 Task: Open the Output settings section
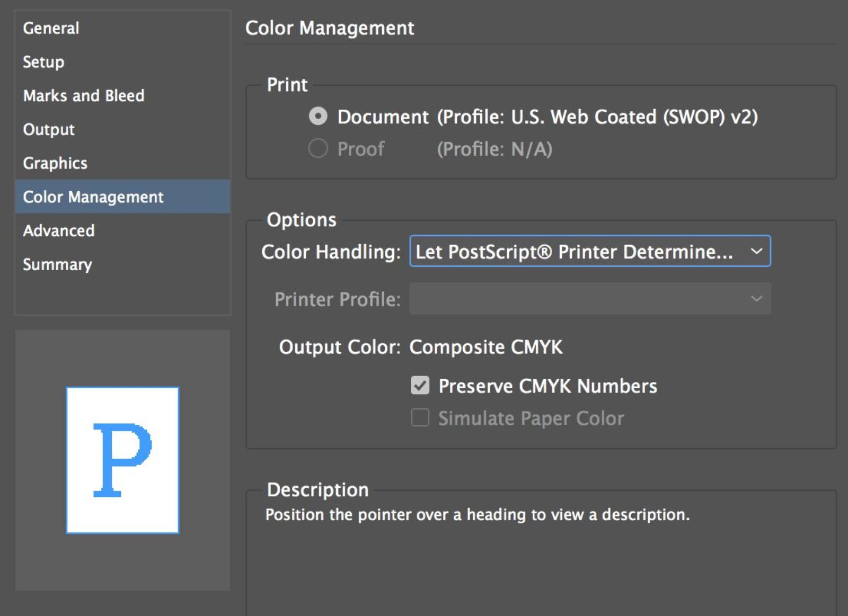click(122, 130)
